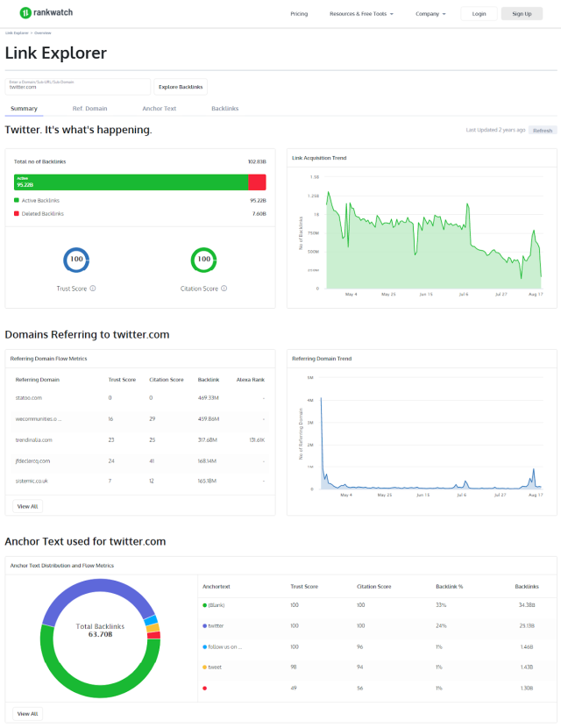Click Backlink % column header
The width and height of the screenshot is (561, 728).
[x=449, y=587]
